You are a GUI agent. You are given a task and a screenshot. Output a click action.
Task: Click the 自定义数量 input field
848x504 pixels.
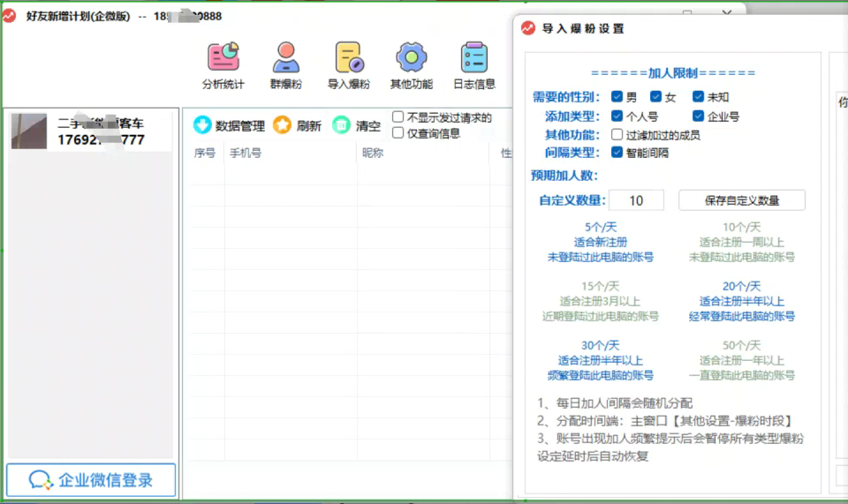636,200
